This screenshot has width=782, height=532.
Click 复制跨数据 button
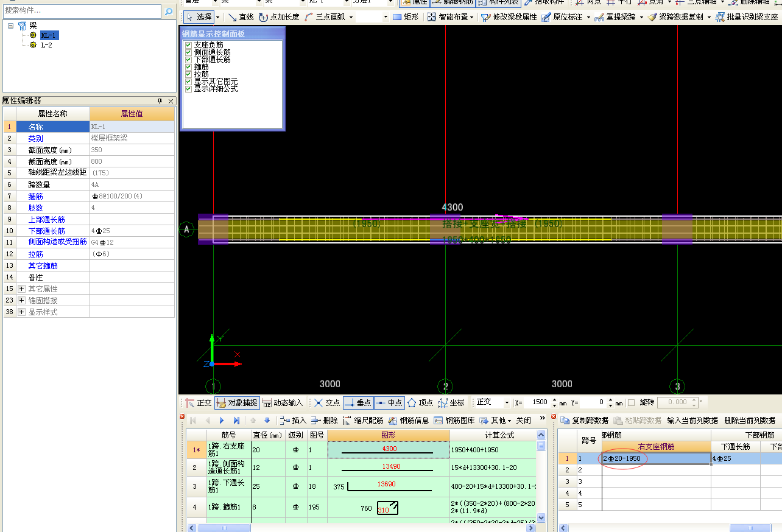pyautogui.click(x=584, y=421)
